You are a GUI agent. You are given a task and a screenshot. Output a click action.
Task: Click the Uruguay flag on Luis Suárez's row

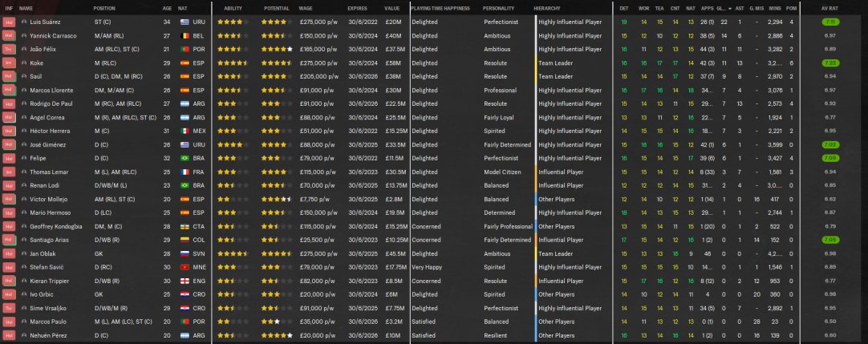click(185, 22)
